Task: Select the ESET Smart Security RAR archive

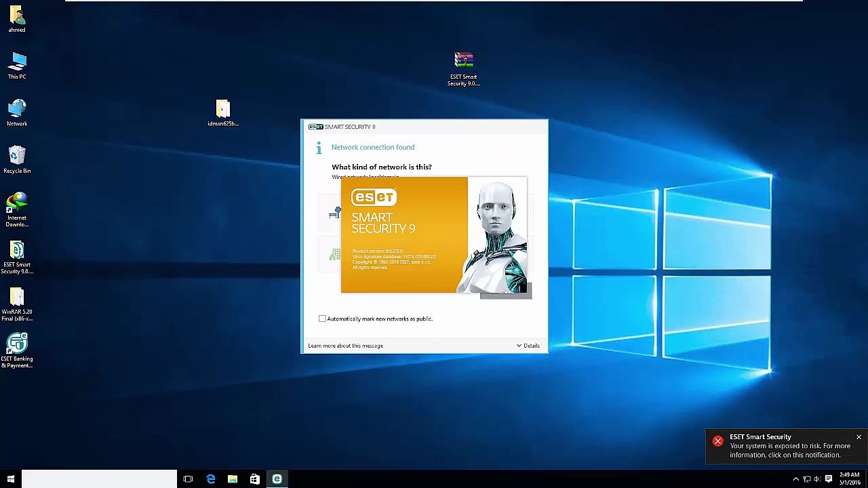Action: coord(463,69)
